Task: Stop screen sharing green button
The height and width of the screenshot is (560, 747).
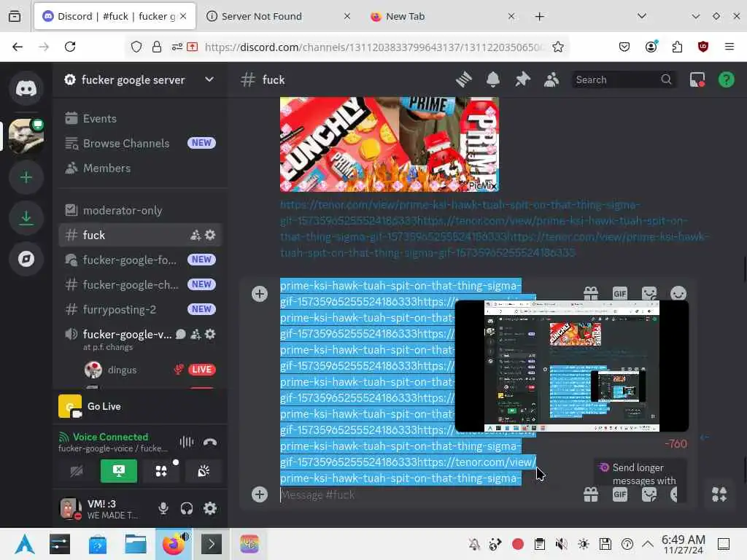Action: [x=119, y=472]
